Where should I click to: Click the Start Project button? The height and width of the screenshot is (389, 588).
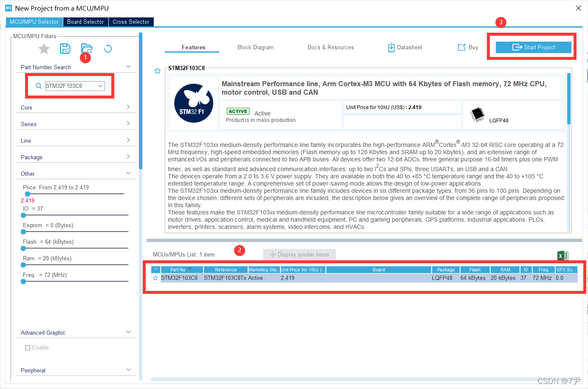[x=533, y=47]
